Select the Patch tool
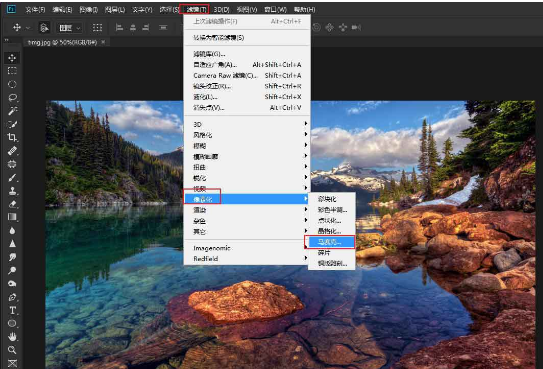Screen dimensions: 543x369 click(x=12, y=164)
